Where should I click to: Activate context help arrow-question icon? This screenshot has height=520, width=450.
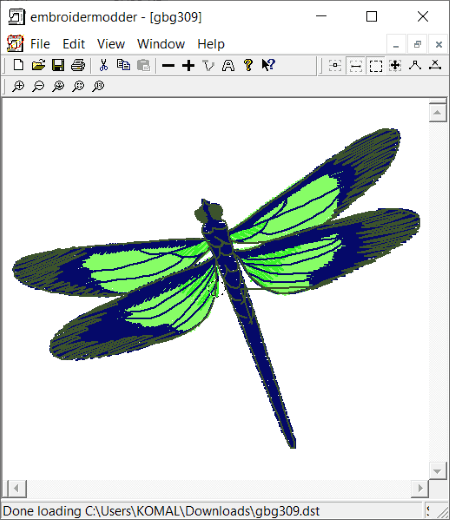pyautogui.click(x=268, y=65)
